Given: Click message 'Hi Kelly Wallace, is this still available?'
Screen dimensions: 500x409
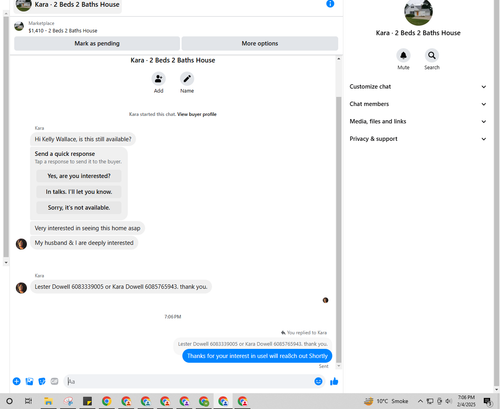Looking at the screenshot, I should pos(83,139).
